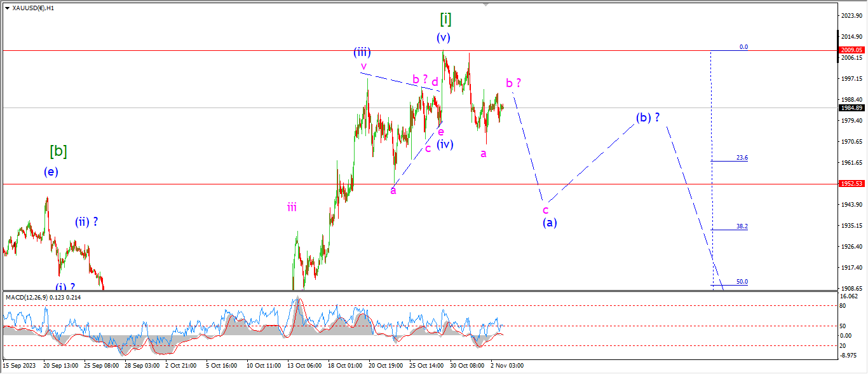Click the XAUUSD(€),H1 chart title
Image resolution: width=868 pixels, height=374 pixels.
pyautogui.click(x=34, y=8)
